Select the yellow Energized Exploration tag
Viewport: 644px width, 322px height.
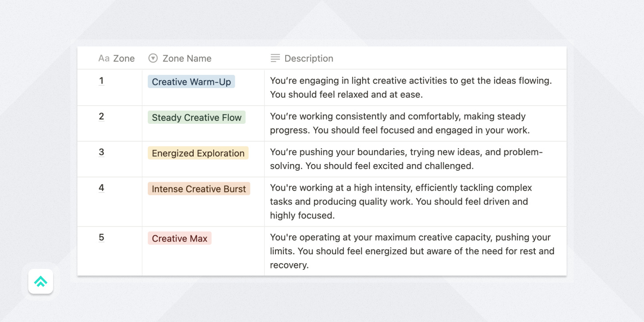[198, 153]
